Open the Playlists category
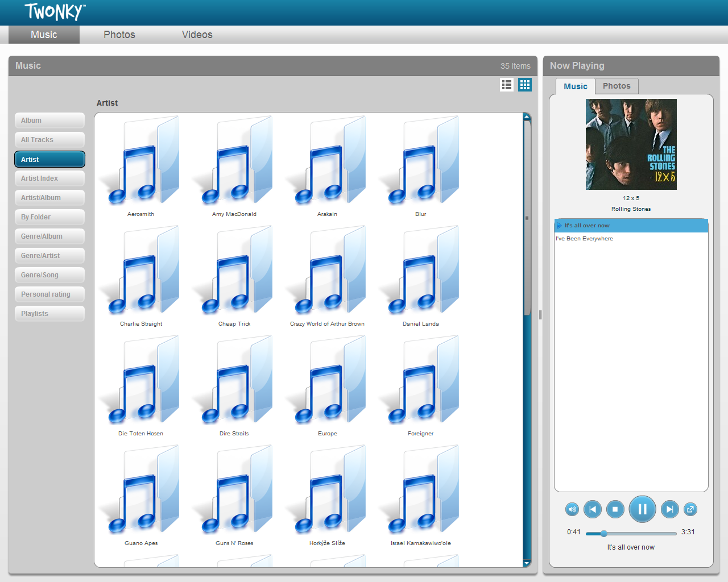This screenshot has height=582, width=728. 49,314
